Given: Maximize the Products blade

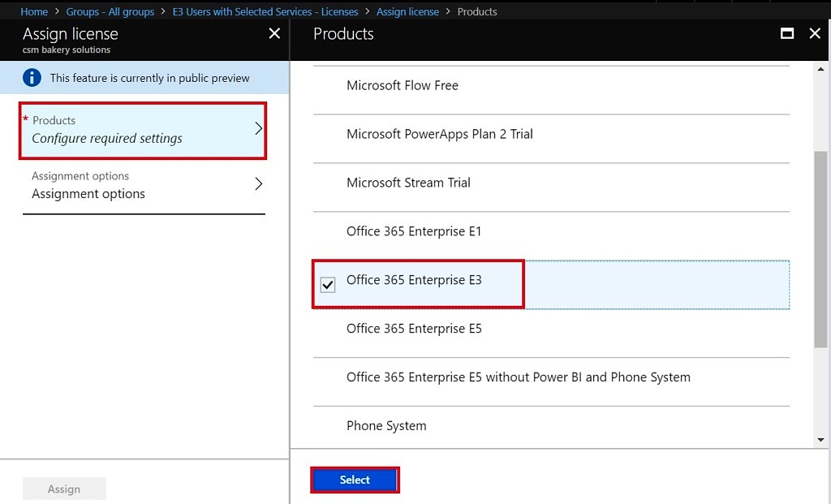Looking at the screenshot, I should pos(787,33).
